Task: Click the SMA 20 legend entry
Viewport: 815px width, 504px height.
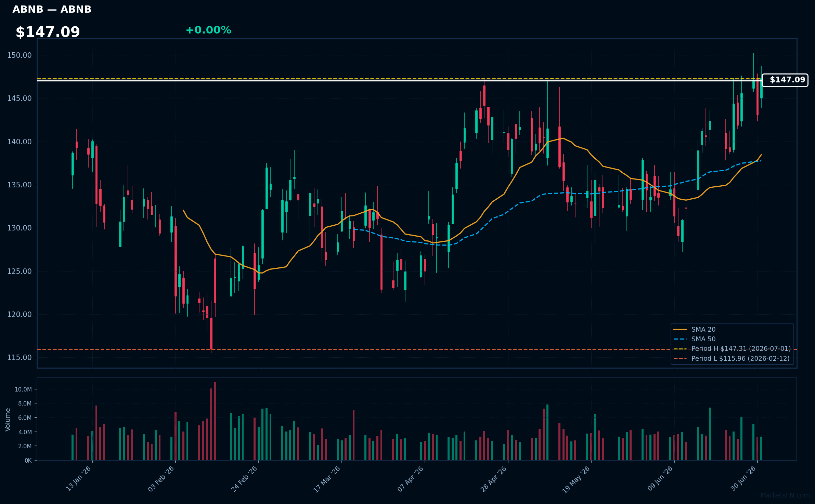Action: [695, 329]
